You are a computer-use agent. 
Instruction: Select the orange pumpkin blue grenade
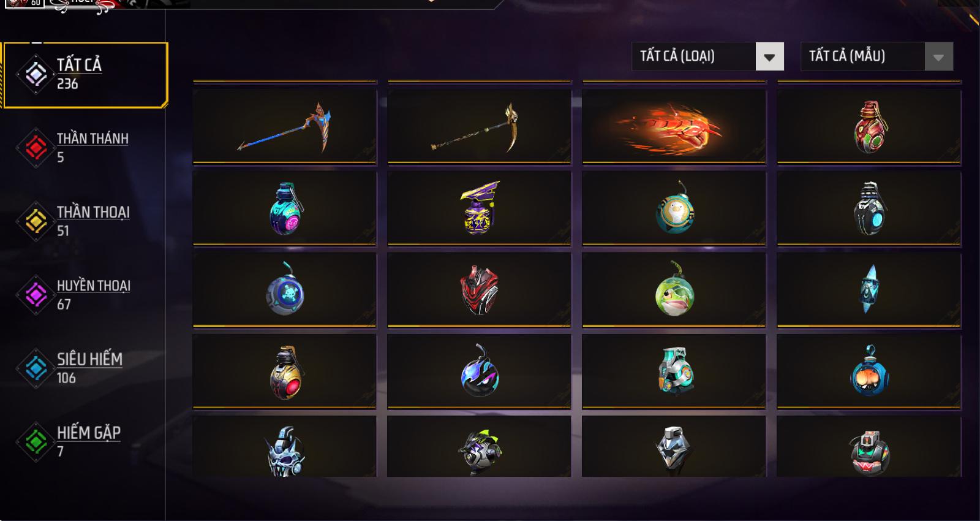[869, 371]
